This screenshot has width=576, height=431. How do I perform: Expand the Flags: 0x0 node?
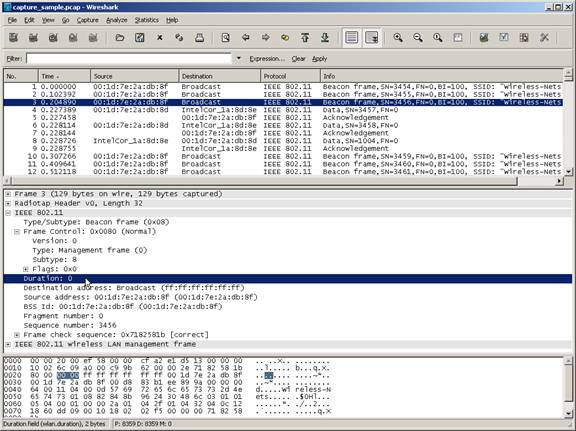coord(26,269)
